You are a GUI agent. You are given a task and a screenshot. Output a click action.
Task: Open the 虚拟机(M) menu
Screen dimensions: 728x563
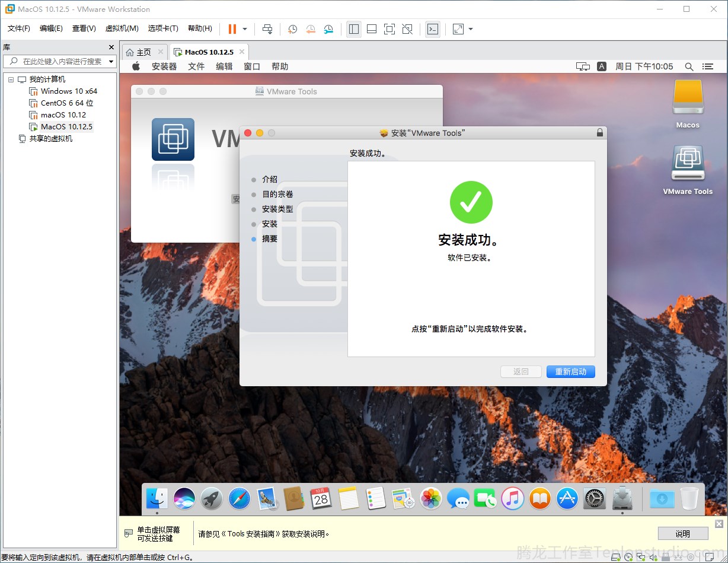point(122,28)
